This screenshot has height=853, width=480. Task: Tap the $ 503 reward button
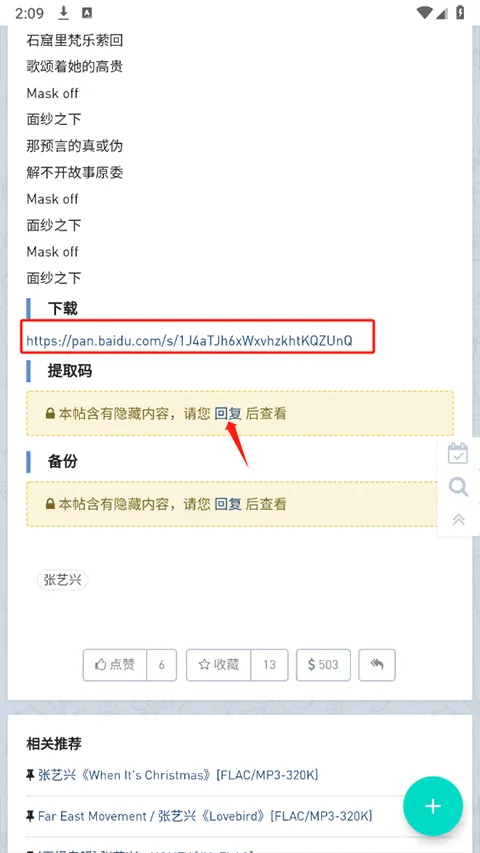(x=323, y=665)
